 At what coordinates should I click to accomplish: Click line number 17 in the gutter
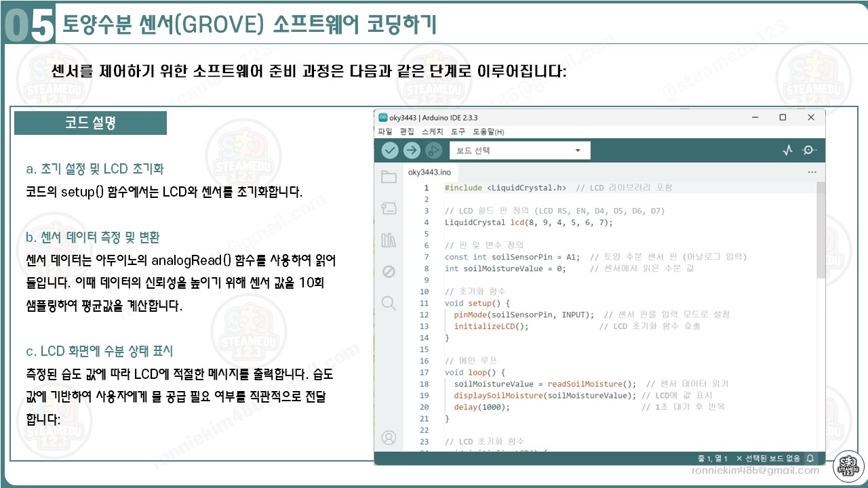(x=425, y=372)
